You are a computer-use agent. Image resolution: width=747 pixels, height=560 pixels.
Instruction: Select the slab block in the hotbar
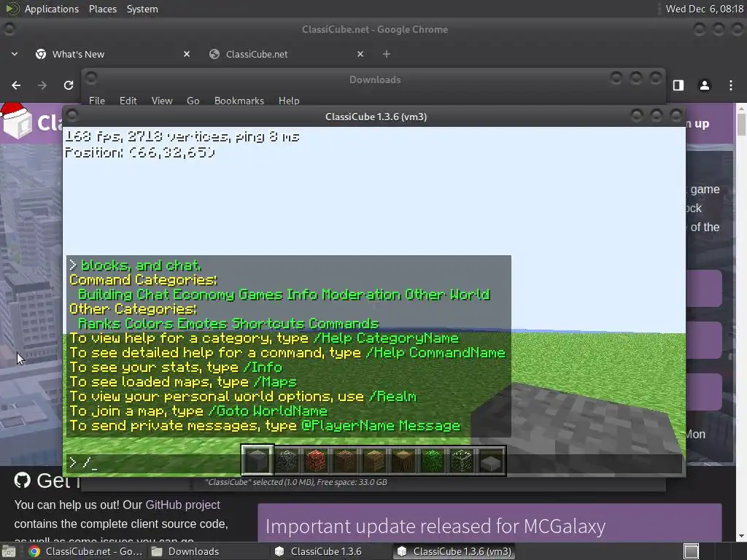[x=491, y=461]
